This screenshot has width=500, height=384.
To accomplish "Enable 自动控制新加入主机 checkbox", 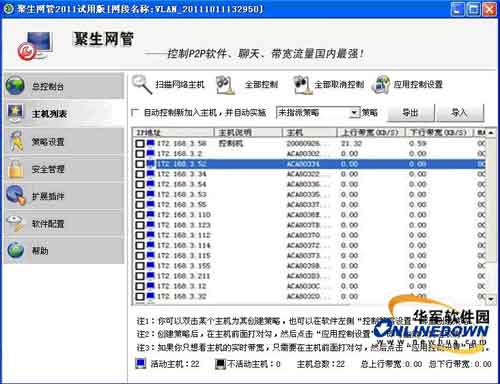I will click(x=135, y=113).
